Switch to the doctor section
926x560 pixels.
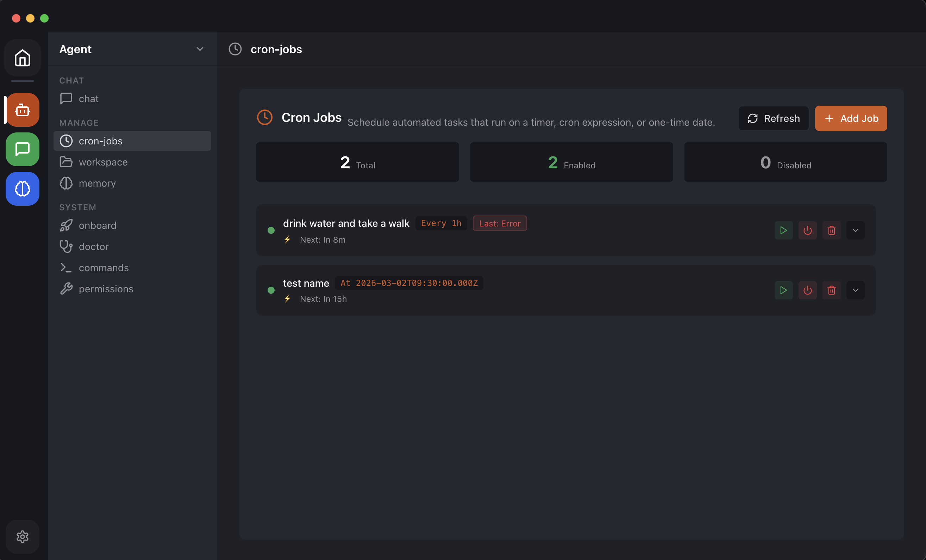pos(93,247)
